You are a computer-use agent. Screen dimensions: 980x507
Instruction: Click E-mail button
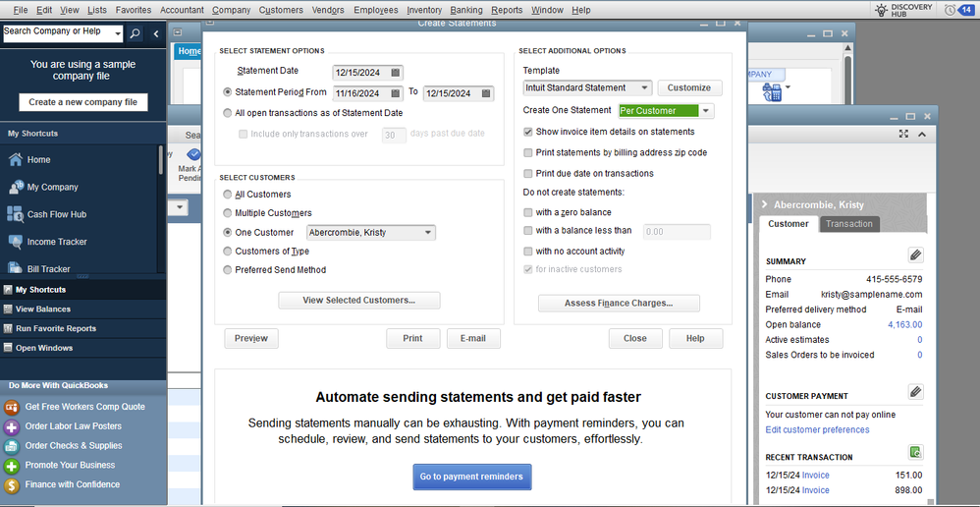point(473,338)
